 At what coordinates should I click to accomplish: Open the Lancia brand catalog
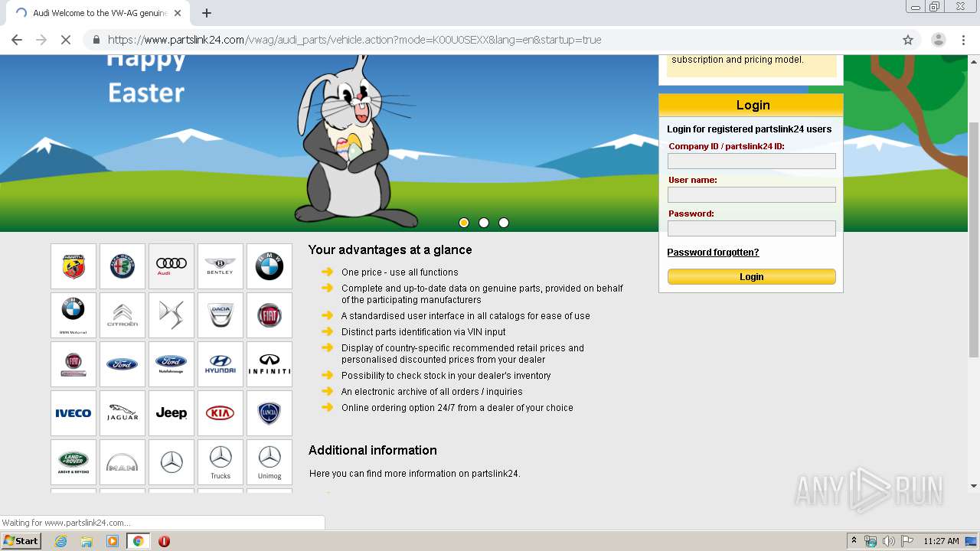click(x=269, y=413)
